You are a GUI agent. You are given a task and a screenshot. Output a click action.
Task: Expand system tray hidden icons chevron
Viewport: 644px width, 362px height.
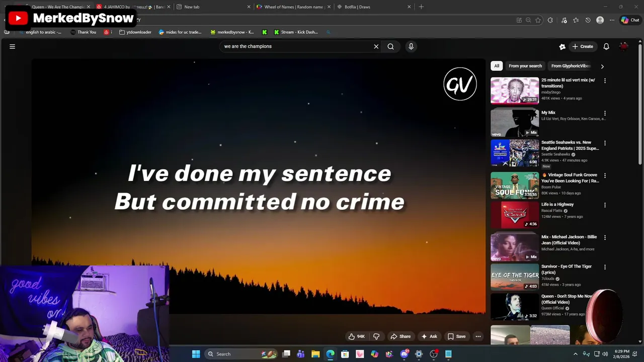click(576, 354)
